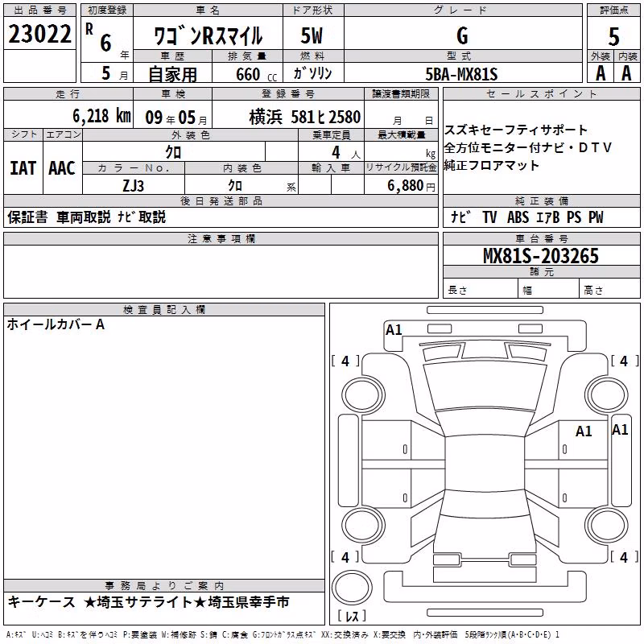Click the A1 mark on front bumper

(394, 330)
